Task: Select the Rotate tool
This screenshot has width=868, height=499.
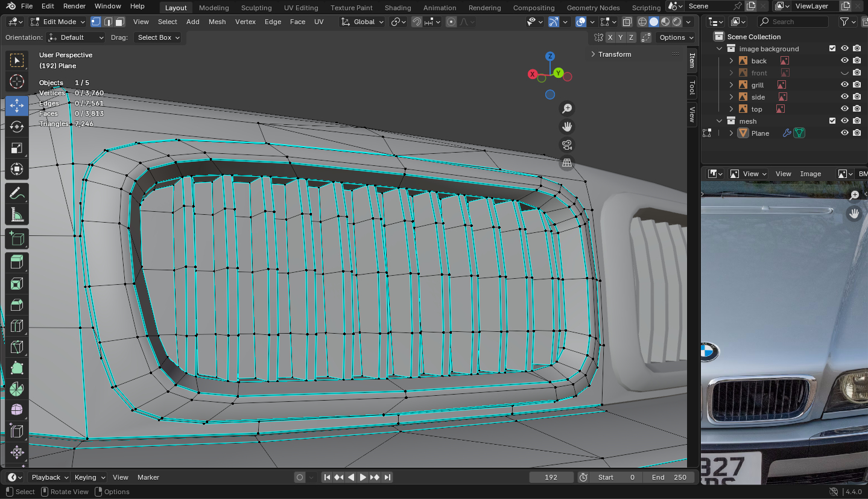Action: (17, 127)
